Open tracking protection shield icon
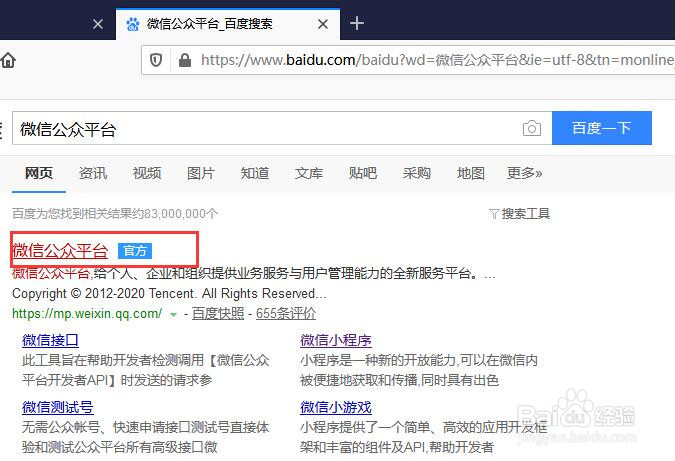The width and height of the screenshot is (675, 461). click(156, 60)
